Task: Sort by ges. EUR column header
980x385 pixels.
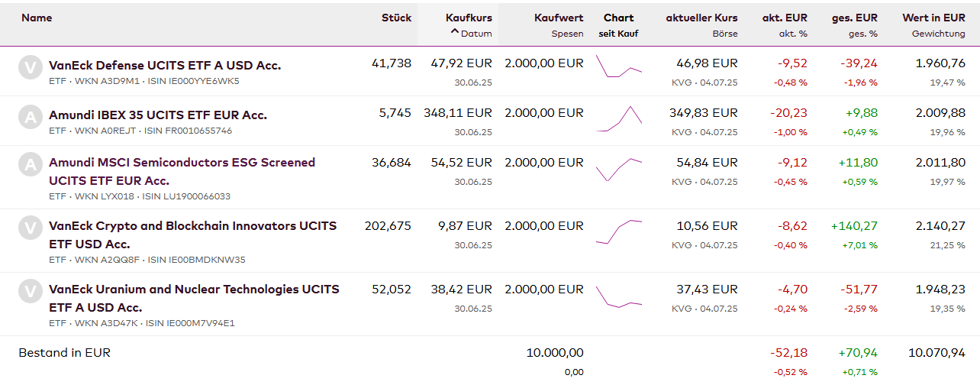Action: (x=854, y=18)
